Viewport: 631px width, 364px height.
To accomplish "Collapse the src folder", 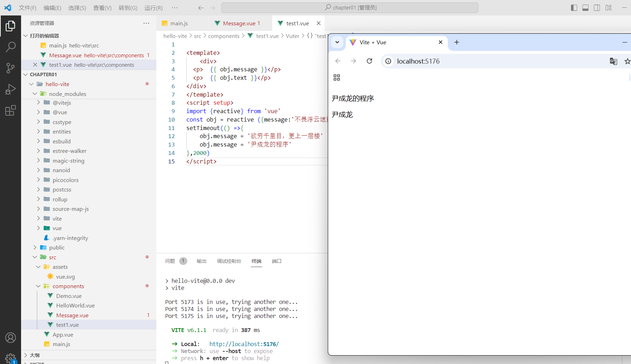I will pyautogui.click(x=35, y=257).
